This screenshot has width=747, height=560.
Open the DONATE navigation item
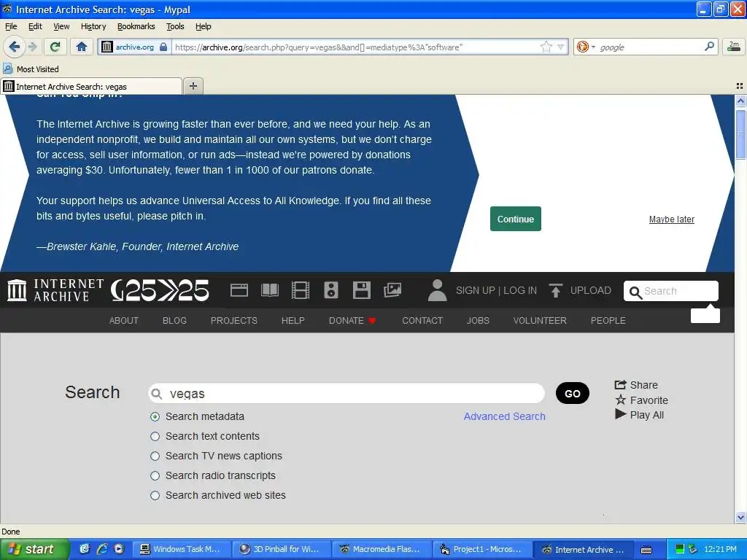[352, 321]
